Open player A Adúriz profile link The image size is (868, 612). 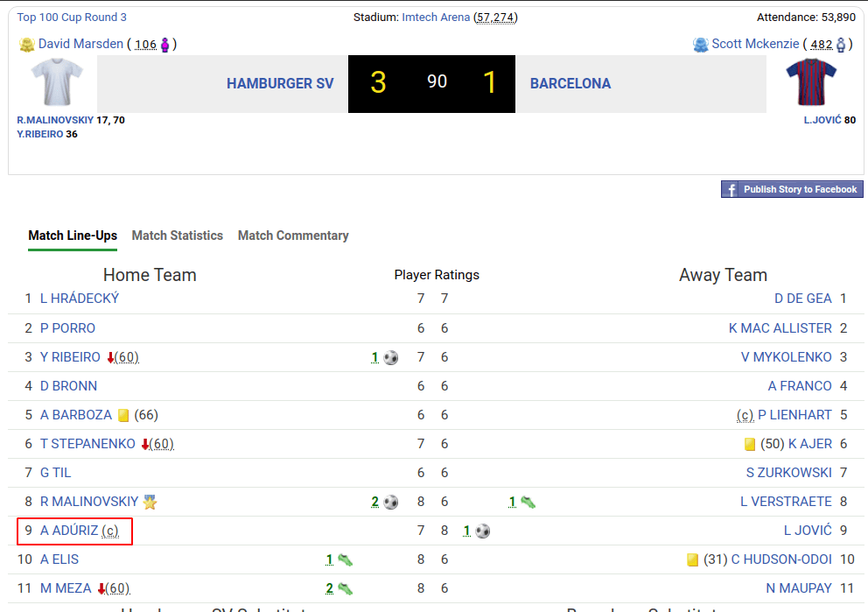click(70, 531)
